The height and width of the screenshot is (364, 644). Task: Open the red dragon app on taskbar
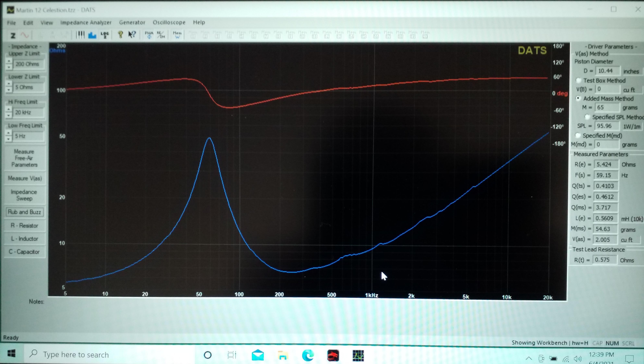click(333, 356)
